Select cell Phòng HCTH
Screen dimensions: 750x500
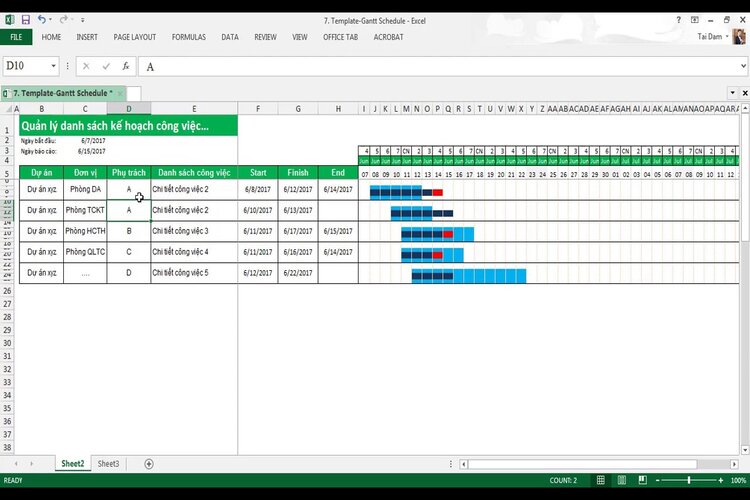(85, 231)
